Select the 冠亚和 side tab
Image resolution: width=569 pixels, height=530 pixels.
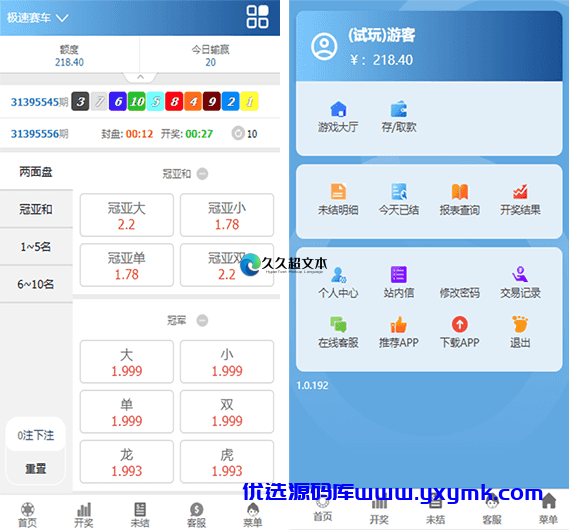point(36,209)
